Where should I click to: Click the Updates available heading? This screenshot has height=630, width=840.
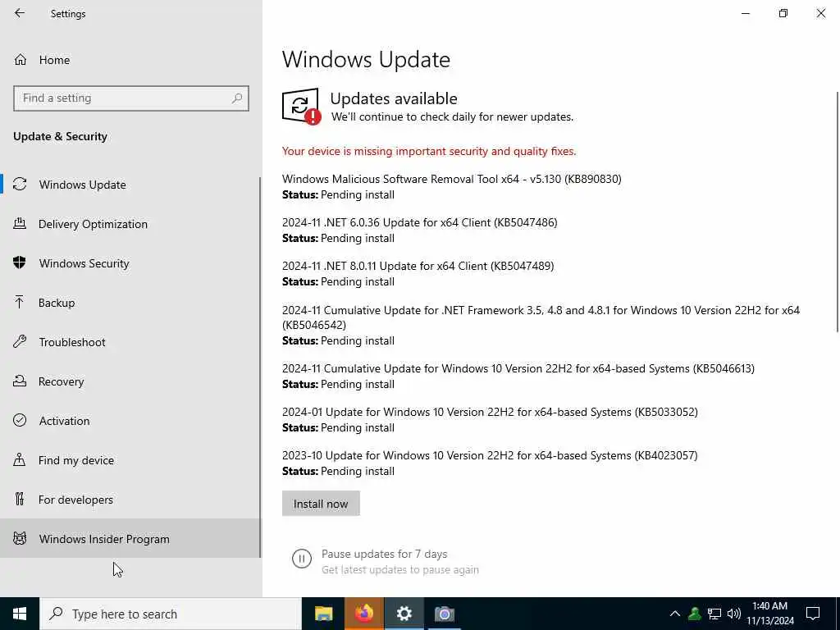[394, 98]
